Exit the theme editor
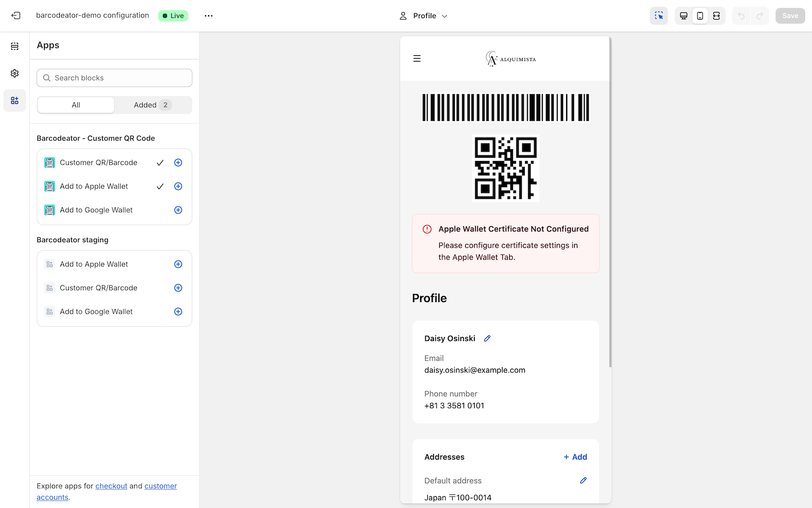This screenshot has width=812, height=508. (15, 15)
